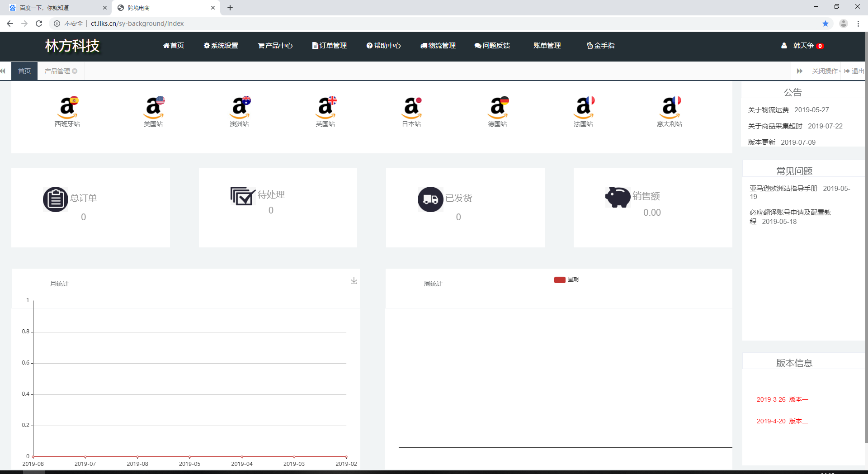Download the monthly statistics chart

(x=354, y=281)
